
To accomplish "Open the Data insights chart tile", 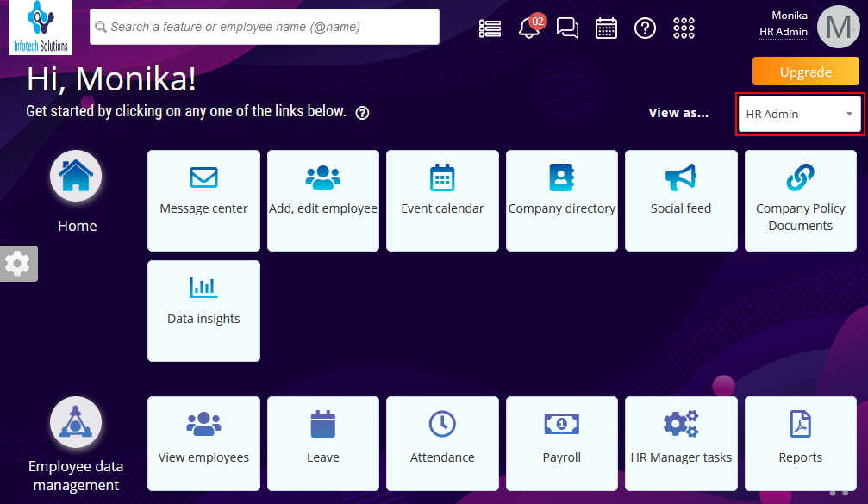I will click(203, 310).
